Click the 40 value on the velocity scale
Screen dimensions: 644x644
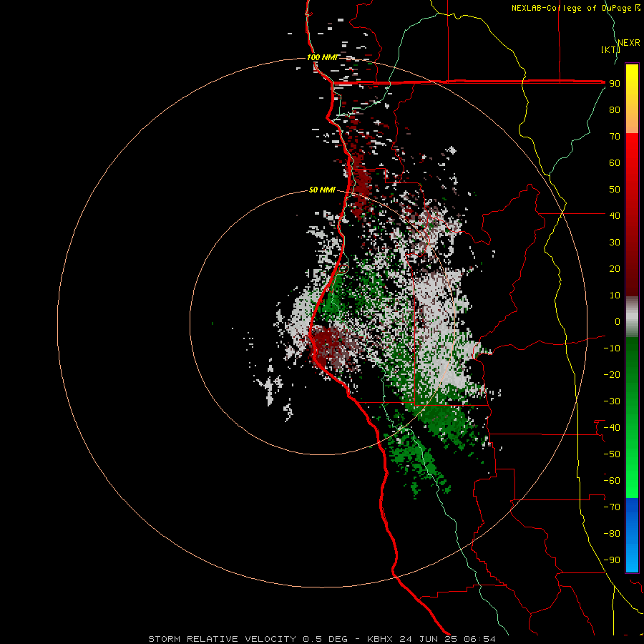coord(615,215)
